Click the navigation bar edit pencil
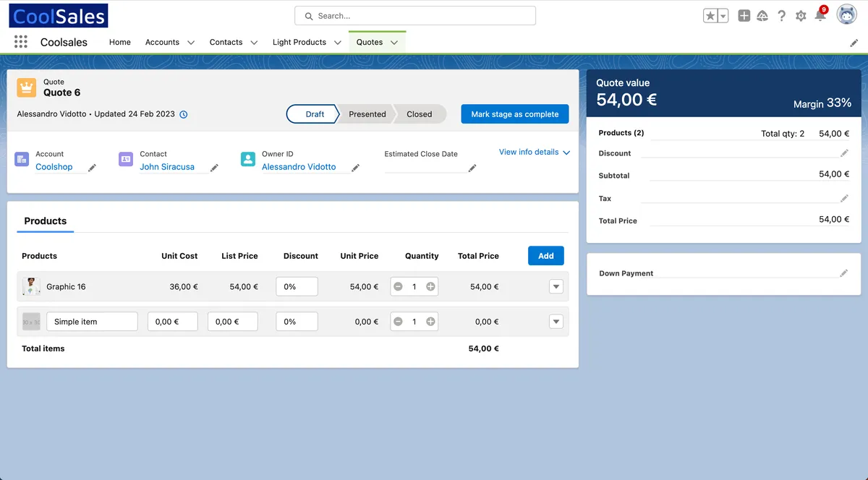Viewport: 868px width, 480px height. pyautogui.click(x=854, y=43)
